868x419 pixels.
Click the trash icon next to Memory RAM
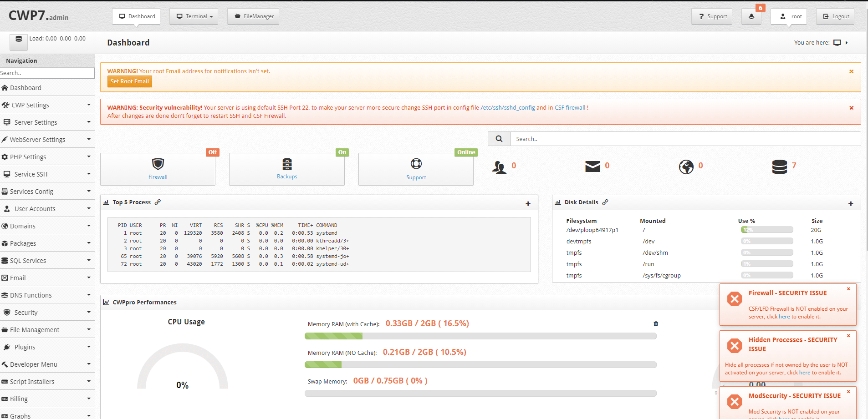pyautogui.click(x=656, y=324)
